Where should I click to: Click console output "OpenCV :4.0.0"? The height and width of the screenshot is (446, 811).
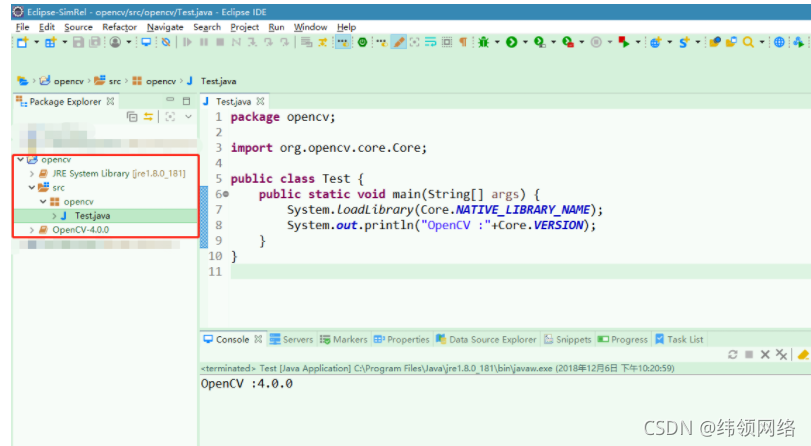(x=247, y=384)
